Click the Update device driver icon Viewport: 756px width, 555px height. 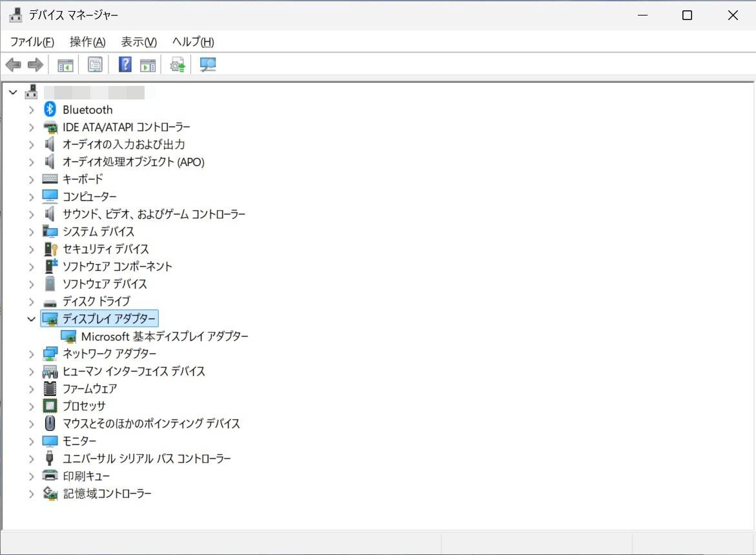pyautogui.click(x=178, y=65)
